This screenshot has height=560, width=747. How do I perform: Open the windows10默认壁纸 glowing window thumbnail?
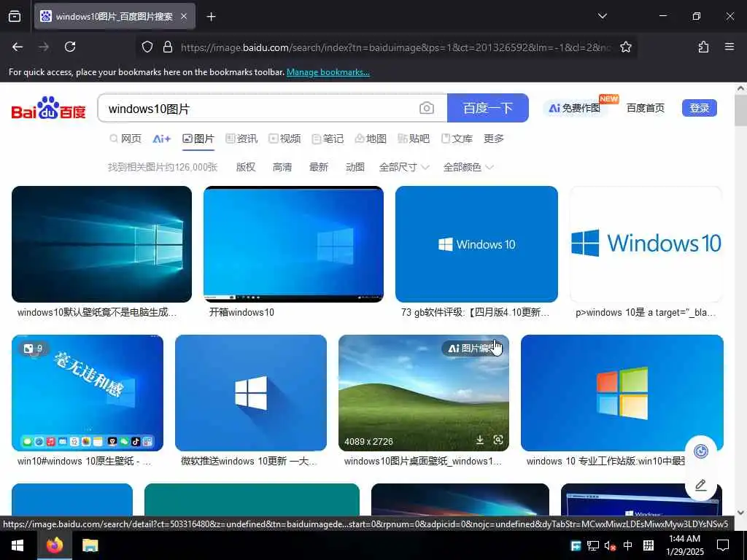101,244
